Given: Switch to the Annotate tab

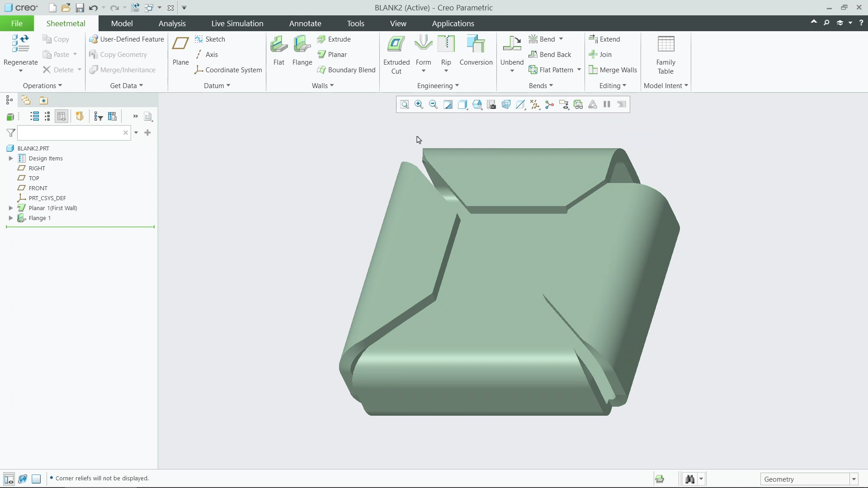Looking at the screenshot, I should [305, 23].
